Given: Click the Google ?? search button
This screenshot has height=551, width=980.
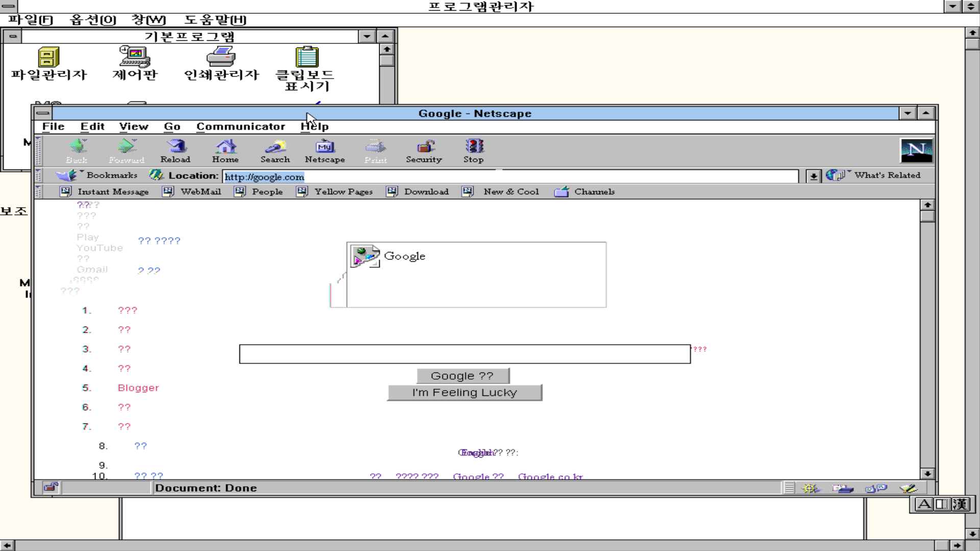Looking at the screenshot, I should (x=463, y=376).
